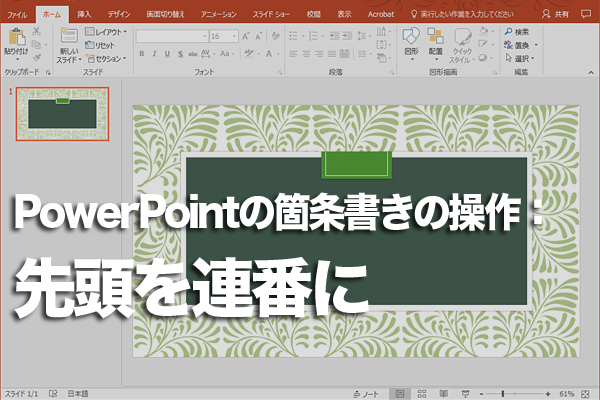Viewport: 600px width, 400px height.
Task: Switch to the デザイン tab
Action: 119,15
